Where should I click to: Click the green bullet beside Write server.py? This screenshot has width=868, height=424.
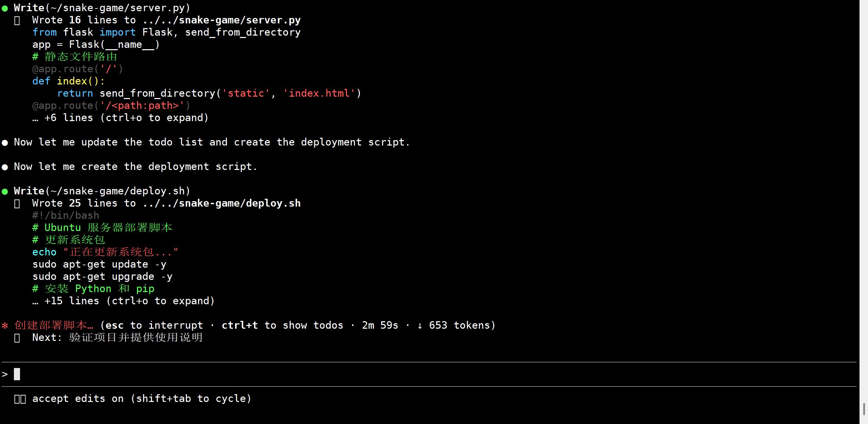[5, 8]
